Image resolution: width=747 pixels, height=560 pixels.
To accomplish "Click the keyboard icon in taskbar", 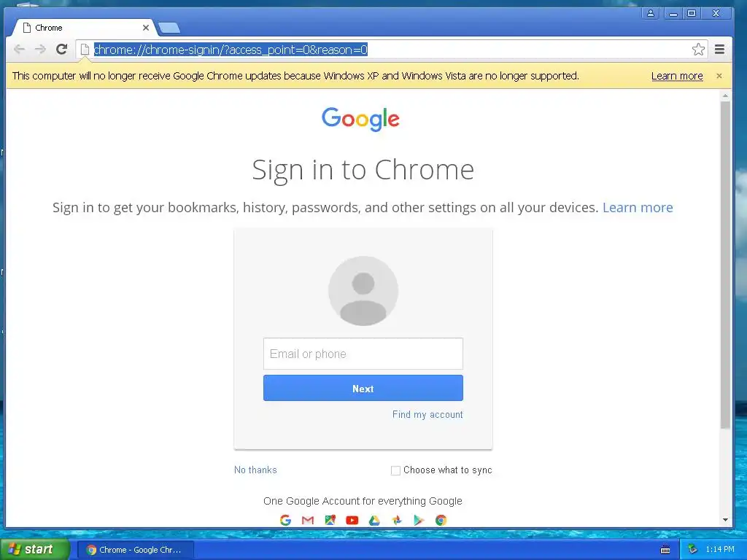I will click(x=665, y=550).
